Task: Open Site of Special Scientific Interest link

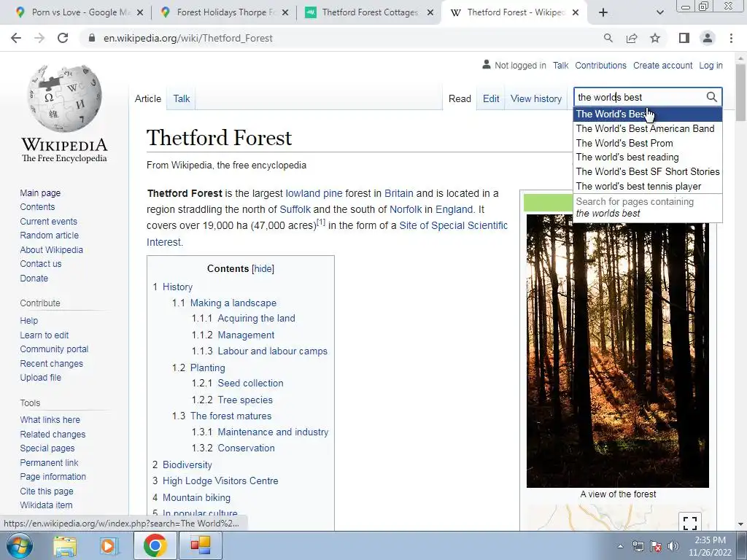Action: 454,226
